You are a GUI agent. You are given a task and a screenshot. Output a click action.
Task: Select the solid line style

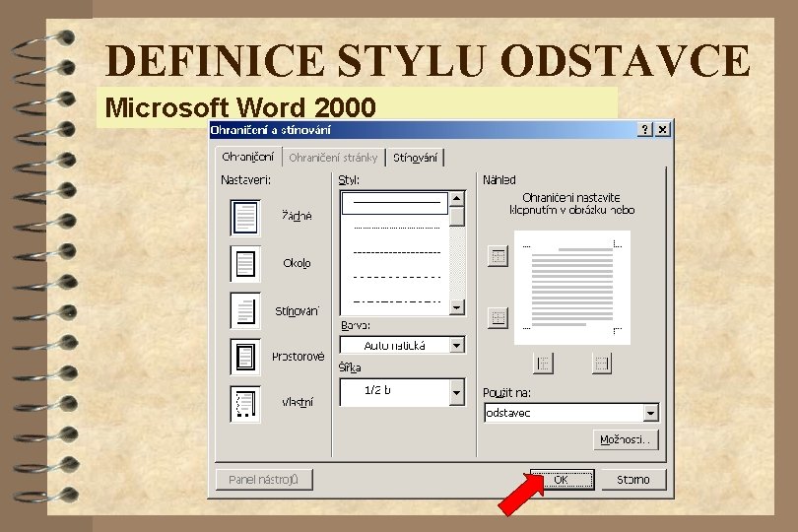tap(395, 203)
